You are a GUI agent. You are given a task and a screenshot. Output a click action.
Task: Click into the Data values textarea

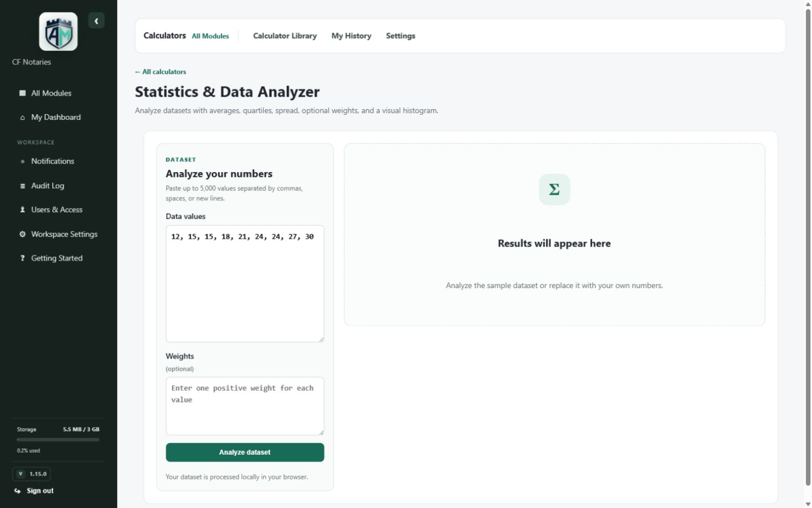click(x=245, y=284)
